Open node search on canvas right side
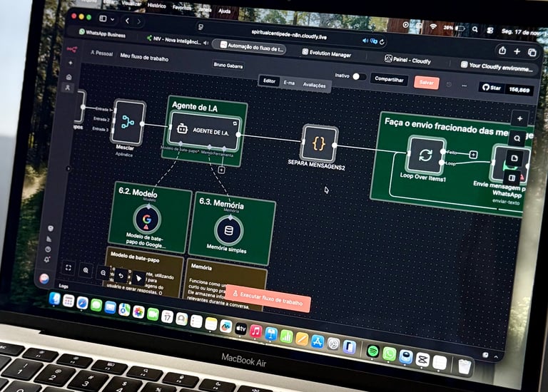548x392 pixels. 517,138
